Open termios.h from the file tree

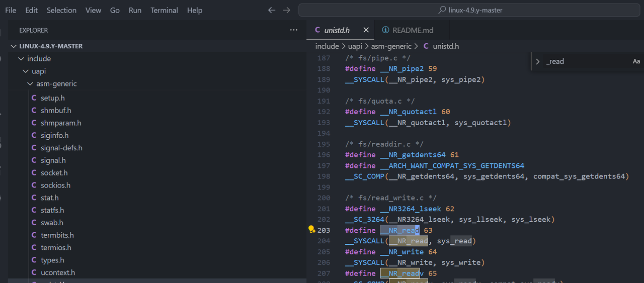click(x=57, y=247)
